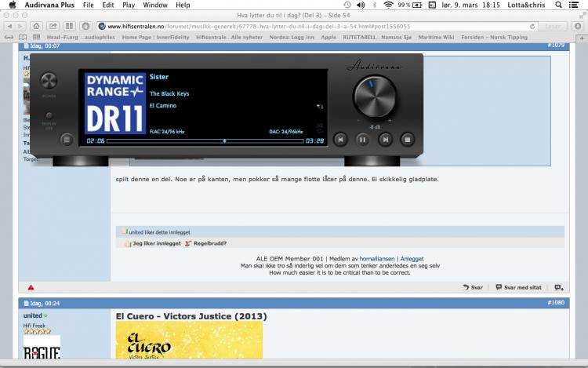The width and height of the screenshot is (588, 368).
Task: Open the RUTETABELL Namsos Sjø bookmark
Action: [x=377, y=37]
